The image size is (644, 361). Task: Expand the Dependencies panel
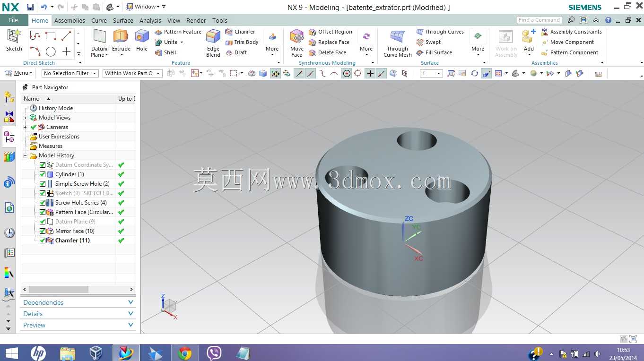[x=78, y=302]
